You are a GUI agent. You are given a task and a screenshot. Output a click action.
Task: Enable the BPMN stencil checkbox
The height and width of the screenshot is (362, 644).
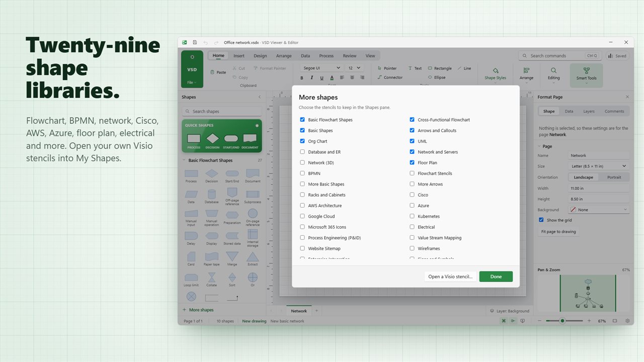coord(302,173)
